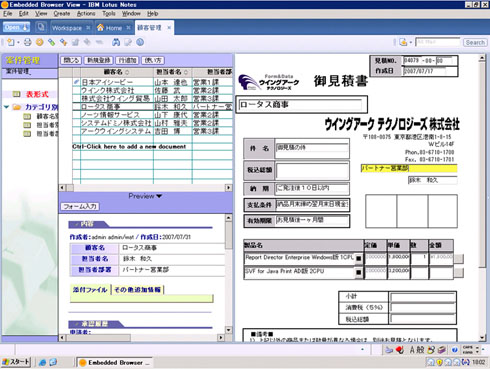Click list horizontal scrollbar right arrow

(228, 188)
